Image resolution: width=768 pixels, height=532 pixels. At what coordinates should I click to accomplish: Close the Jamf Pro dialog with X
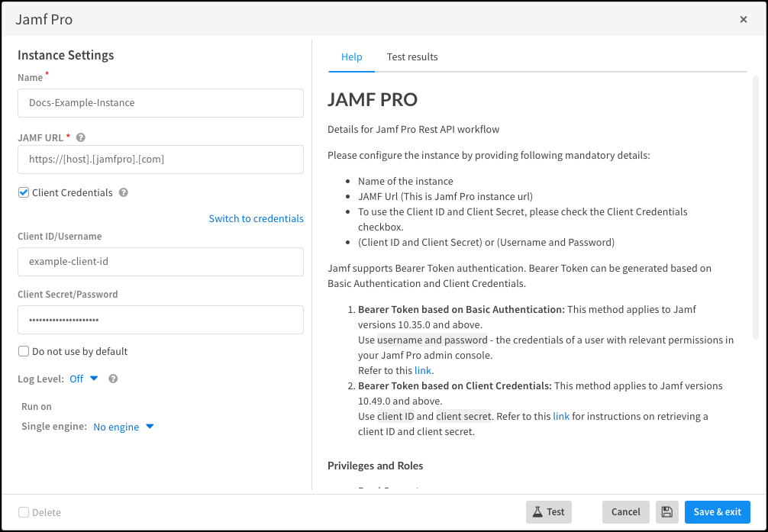(744, 20)
